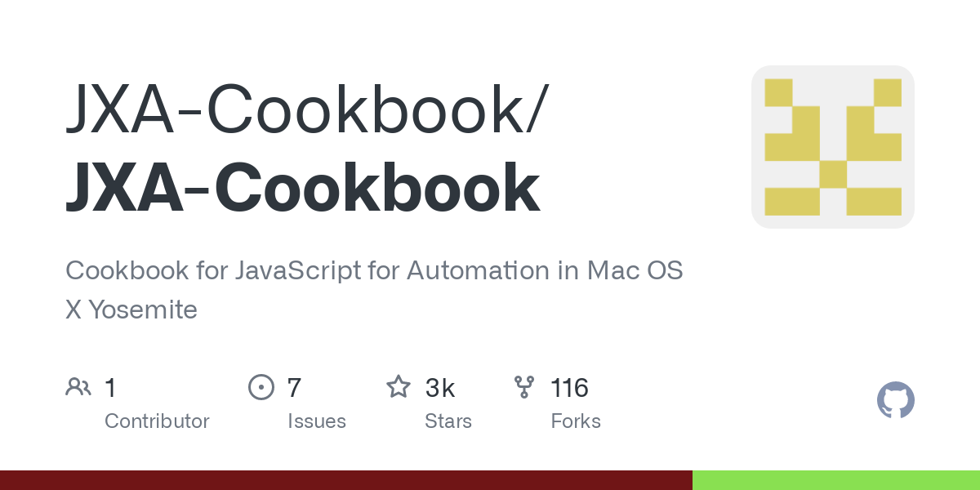Viewport: 980px width, 490px height.
Task: Click the dark red language bar segment
Action: (x=346, y=480)
